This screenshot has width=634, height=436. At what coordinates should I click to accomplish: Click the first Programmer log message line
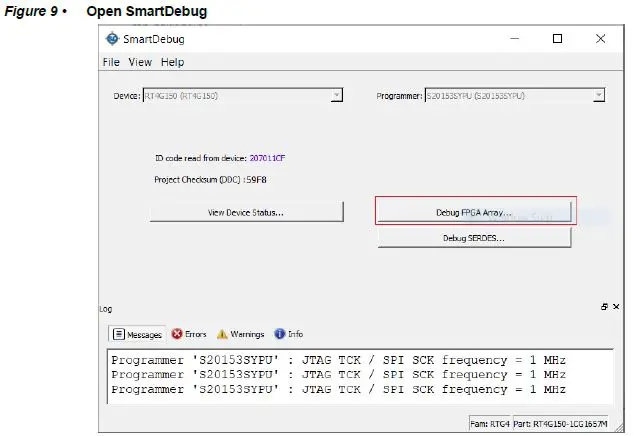338,360
